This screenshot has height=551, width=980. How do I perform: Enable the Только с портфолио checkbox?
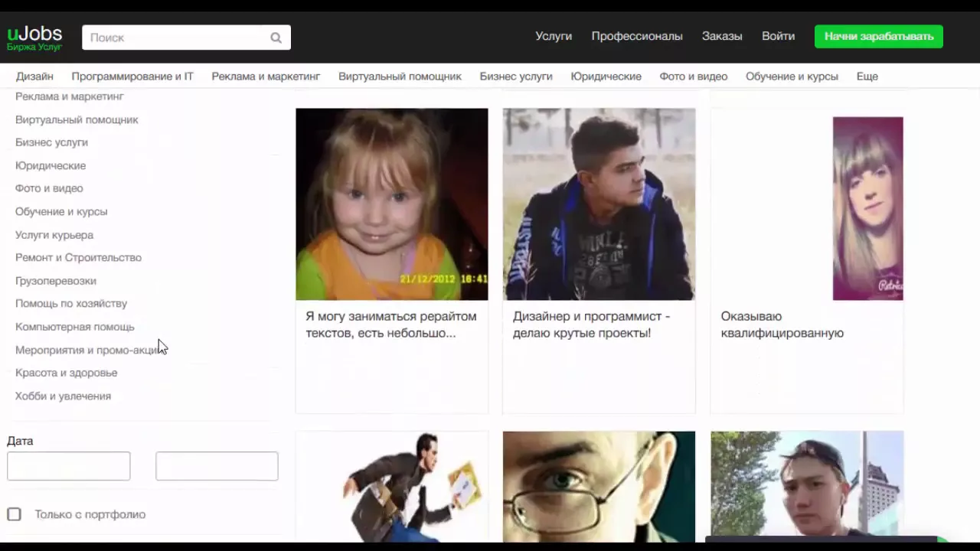tap(14, 514)
